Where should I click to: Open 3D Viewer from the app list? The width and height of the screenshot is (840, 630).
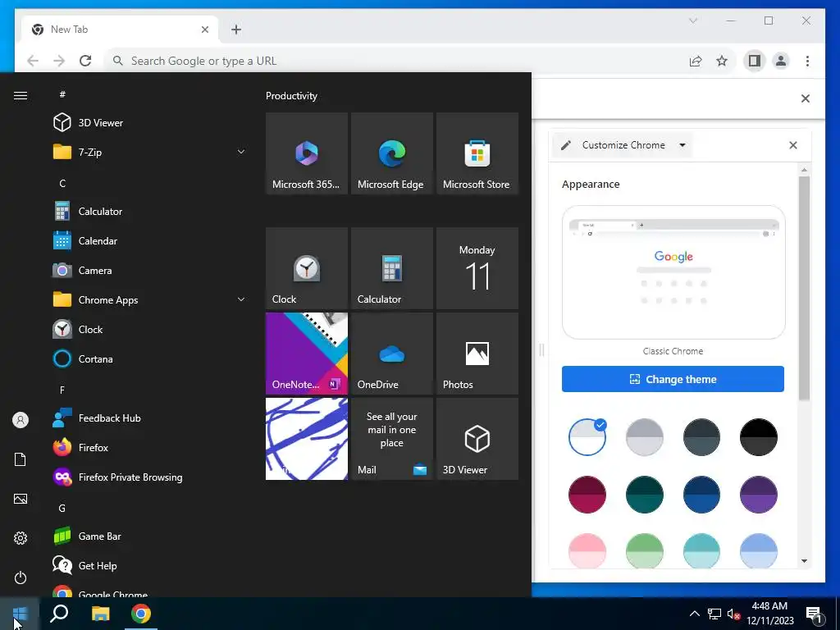150,123
